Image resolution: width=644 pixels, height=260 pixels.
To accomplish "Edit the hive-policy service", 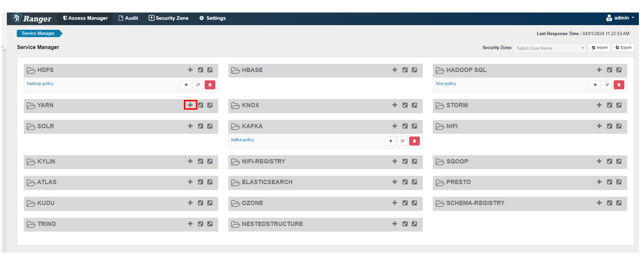I will pyautogui.click(x=607, y=85).
